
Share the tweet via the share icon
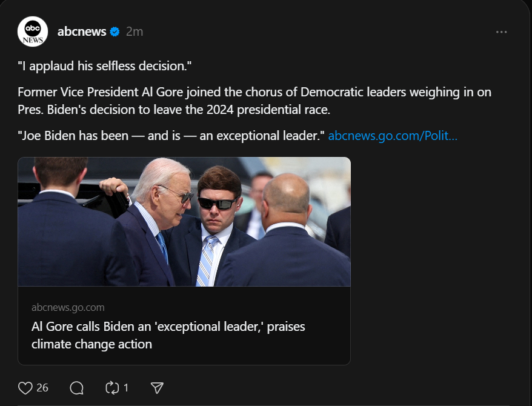(x=156, y=387)
